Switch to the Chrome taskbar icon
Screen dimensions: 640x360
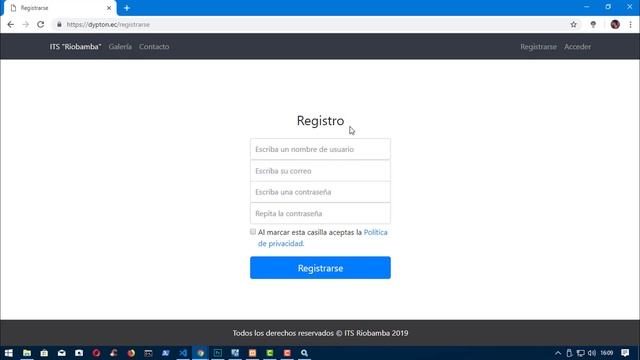coord(200,353)
